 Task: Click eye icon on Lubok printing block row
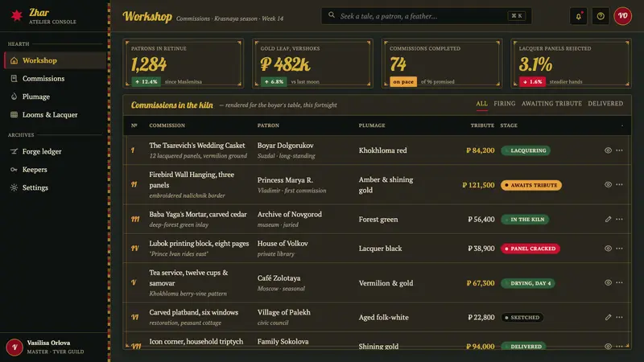point(608,249)
